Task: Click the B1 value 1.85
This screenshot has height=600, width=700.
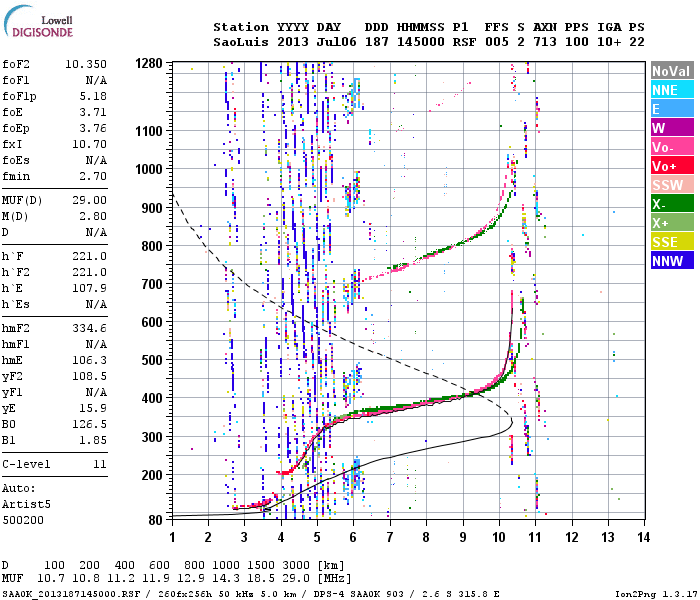Action: (x=93, y=440)
